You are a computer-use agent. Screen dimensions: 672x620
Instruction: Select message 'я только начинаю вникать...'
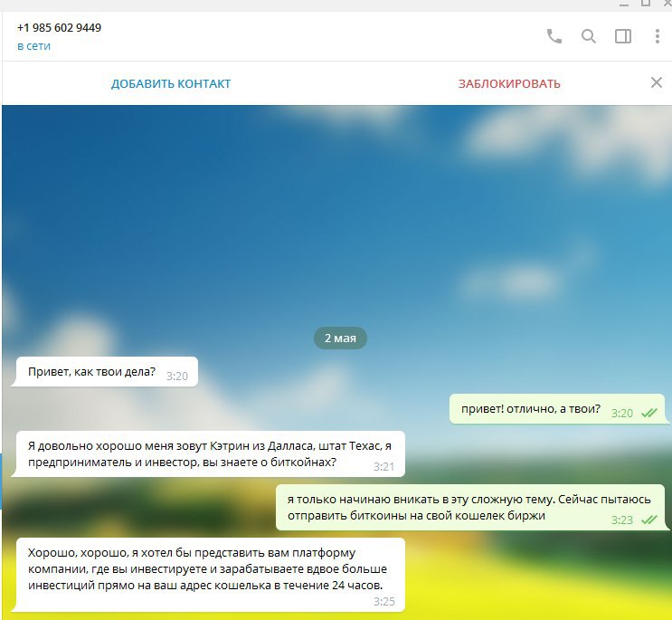[469, 508]
